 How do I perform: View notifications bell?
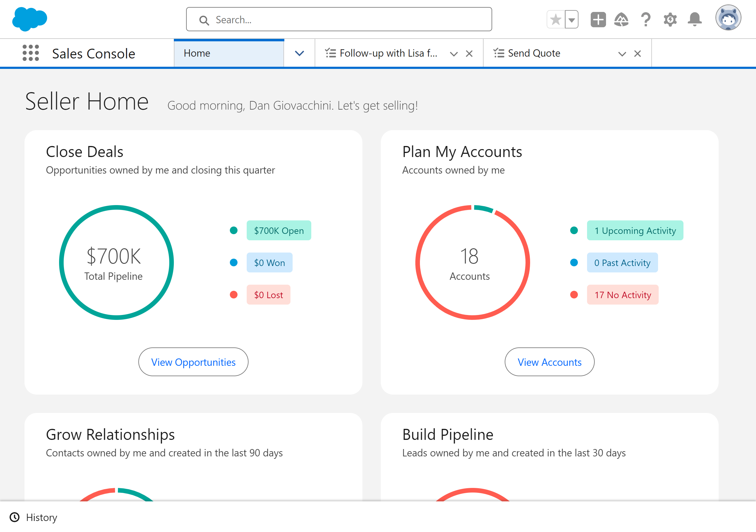point(694,19)
